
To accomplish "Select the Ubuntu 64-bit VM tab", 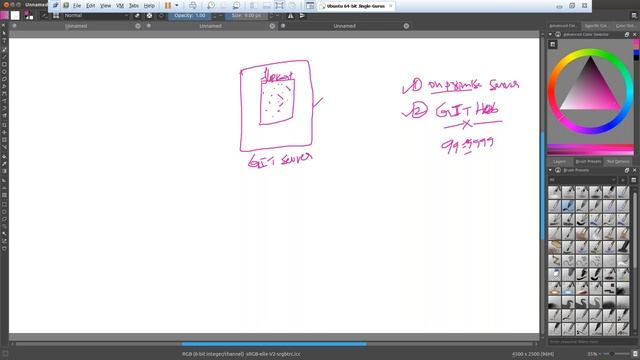I will point(356,6).
